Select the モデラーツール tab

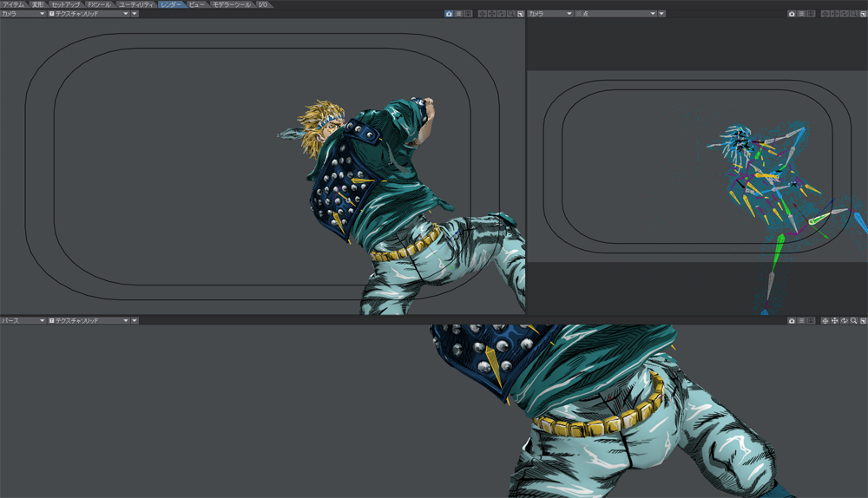232,4
